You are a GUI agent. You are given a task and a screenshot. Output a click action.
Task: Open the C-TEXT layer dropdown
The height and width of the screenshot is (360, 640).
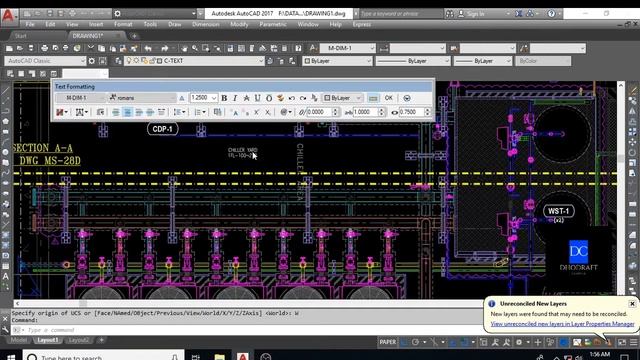point(195,61)
